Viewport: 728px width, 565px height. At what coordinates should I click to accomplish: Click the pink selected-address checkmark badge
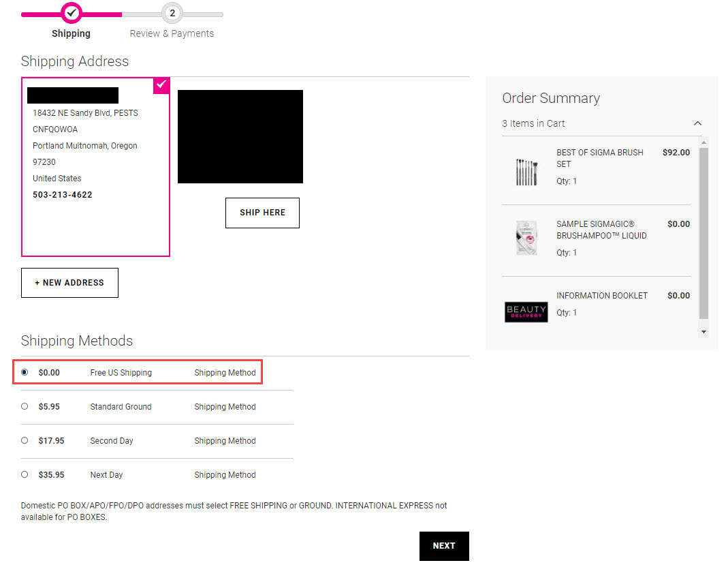point(161,85)
